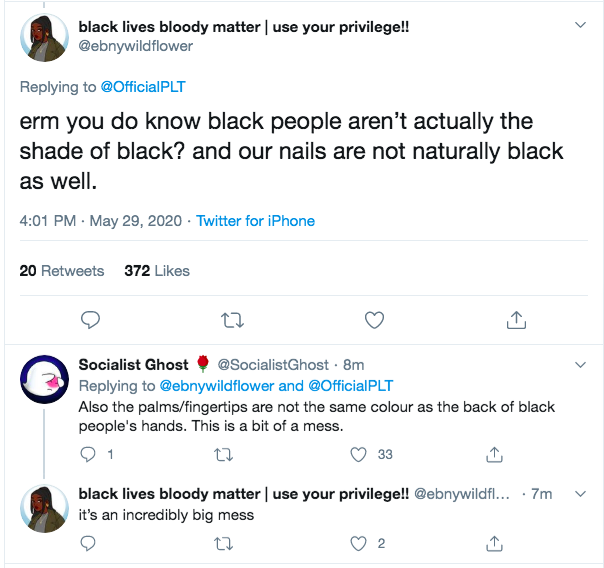Screen dimensions: 604x568
Task: Share the main tweet via upload icon
Action: 516,320
